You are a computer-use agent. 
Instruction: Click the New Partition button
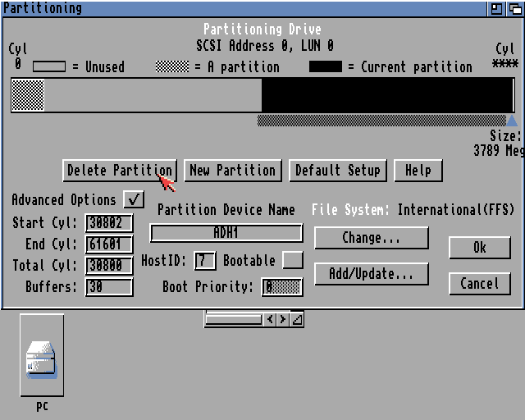pos(232,171)
